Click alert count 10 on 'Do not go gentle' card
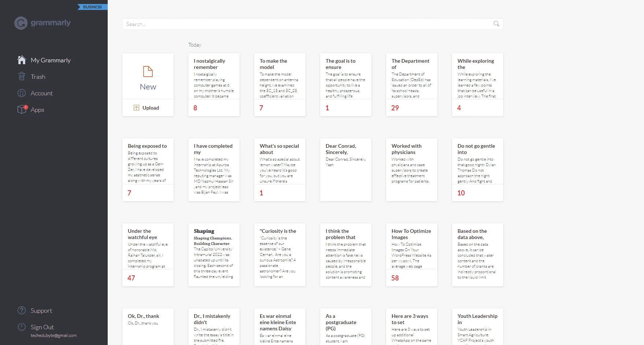644x345 pixels. point(461,193)
